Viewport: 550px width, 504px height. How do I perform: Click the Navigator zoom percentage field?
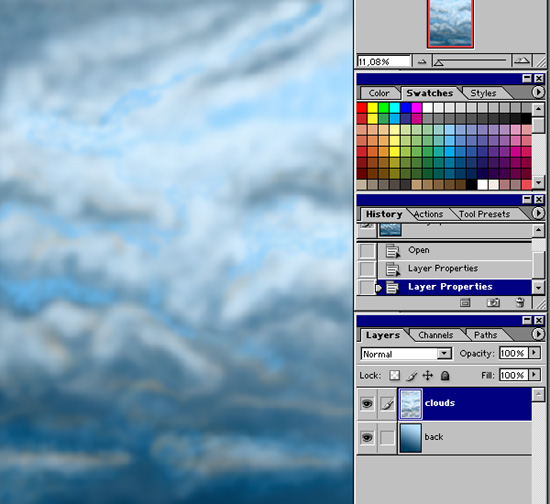tap(384, 62)
